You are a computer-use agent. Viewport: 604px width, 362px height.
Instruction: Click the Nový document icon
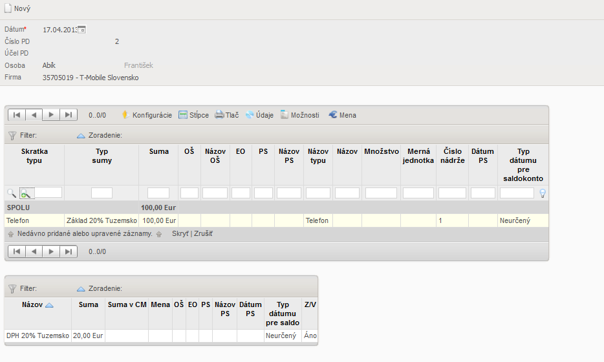tap(8, 8)
